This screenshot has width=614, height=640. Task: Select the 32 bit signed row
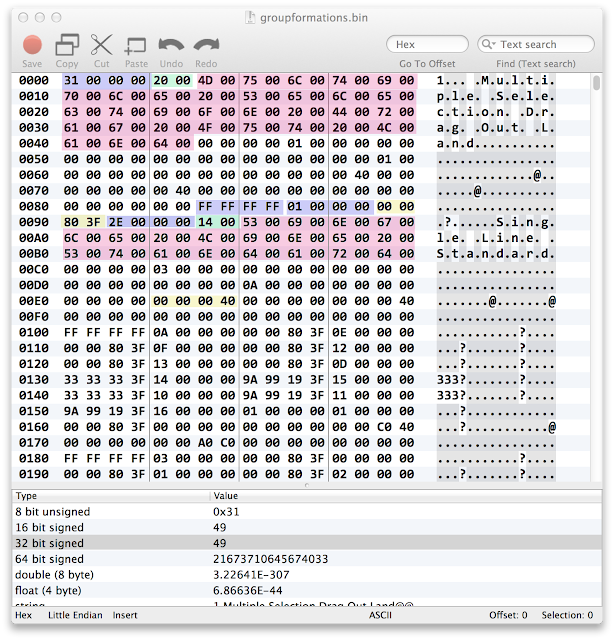click(x=307, y=543)
